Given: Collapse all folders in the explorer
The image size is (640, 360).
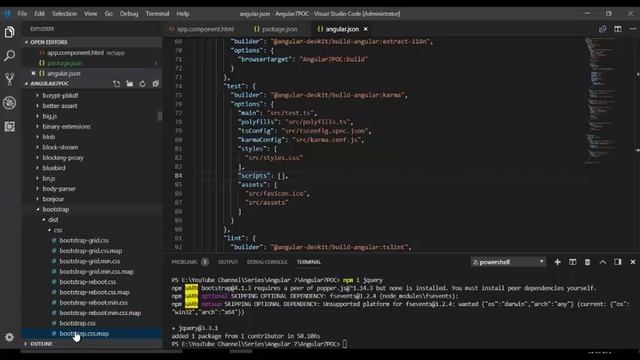Looking at the screenshot, I should tap(156, 84).
